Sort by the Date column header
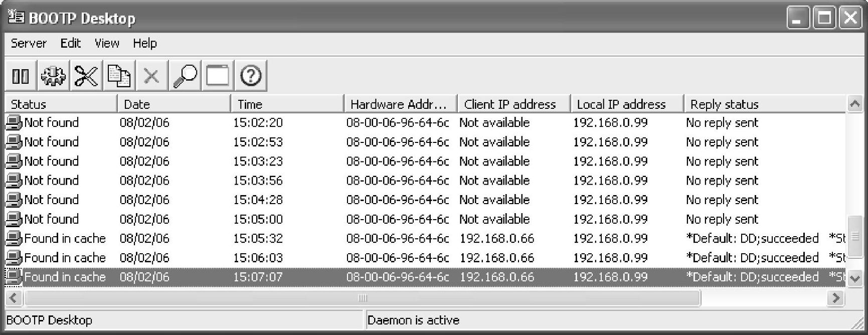Screen dimensions: 868x335 (x=174, y=104)
